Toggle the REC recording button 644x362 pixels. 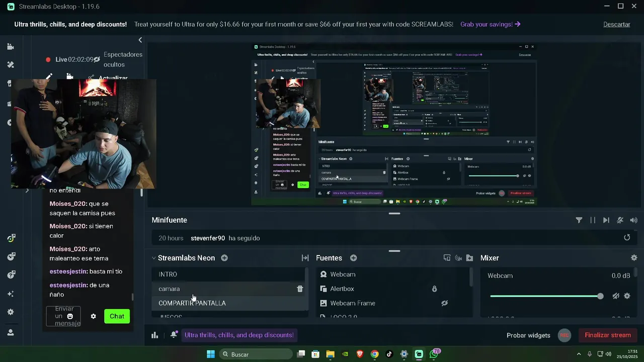pos(565,335)
